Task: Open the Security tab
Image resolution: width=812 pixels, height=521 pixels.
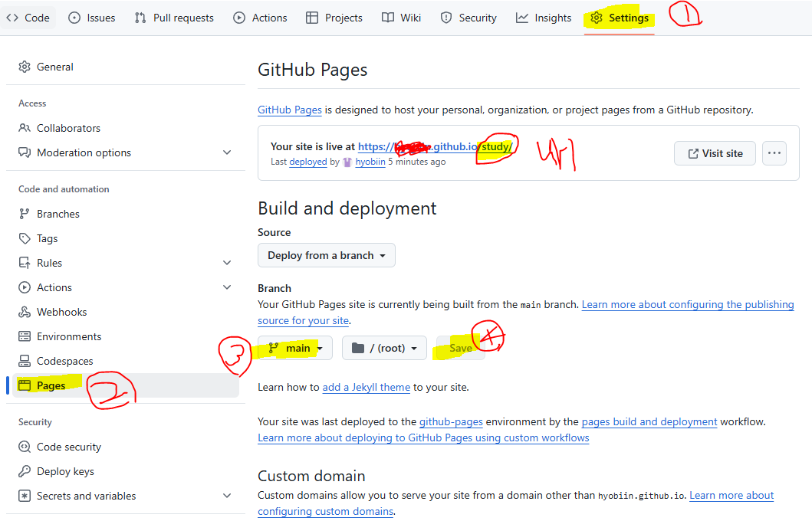Action: click(468, 18)
